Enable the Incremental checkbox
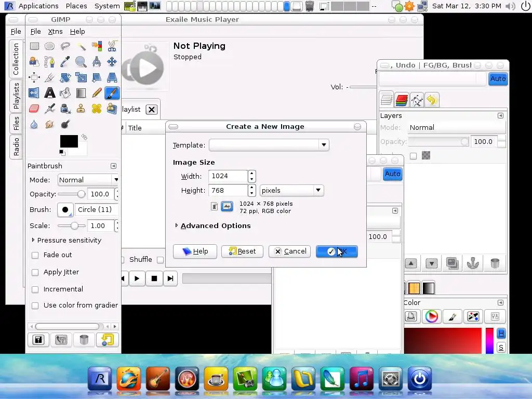This screenshot has height=399, width=532. [35, 289]
